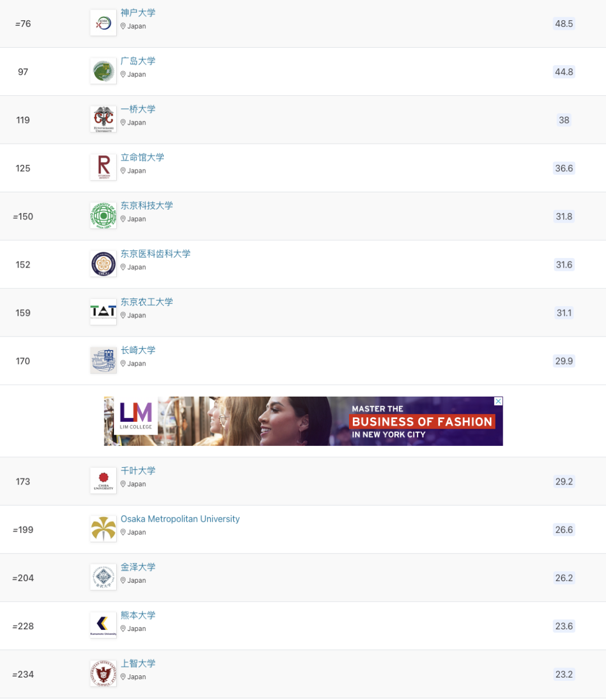The width and height of the screenshot is (606, 700).
Task: Click the 48.5 score badge
Action: point(564,24)
